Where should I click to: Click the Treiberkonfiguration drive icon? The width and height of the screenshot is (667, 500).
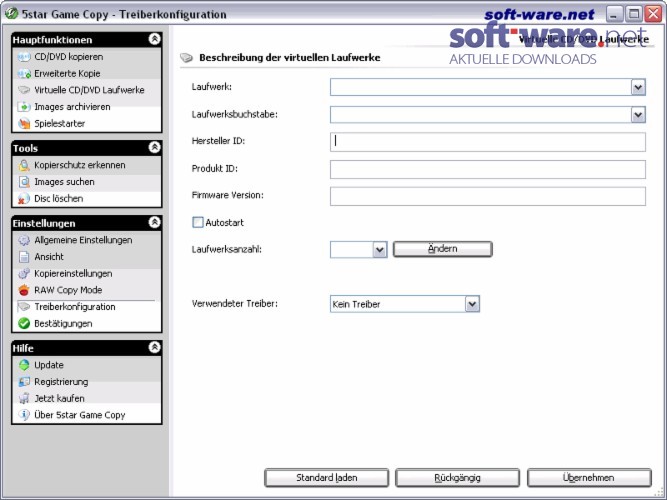coord(24,307)
